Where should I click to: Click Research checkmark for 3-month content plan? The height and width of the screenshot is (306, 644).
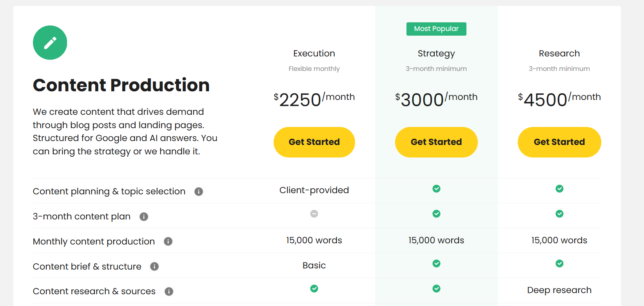[x=559, y=214]
